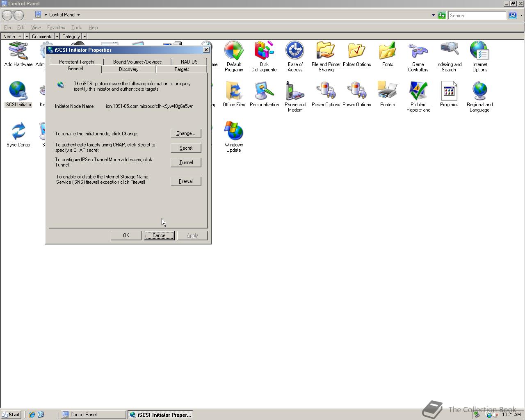Click the search magnifier icon in the toolbar
Image resolution: width=525 pixels, height=420 pixels.
(x=513, y=15)
